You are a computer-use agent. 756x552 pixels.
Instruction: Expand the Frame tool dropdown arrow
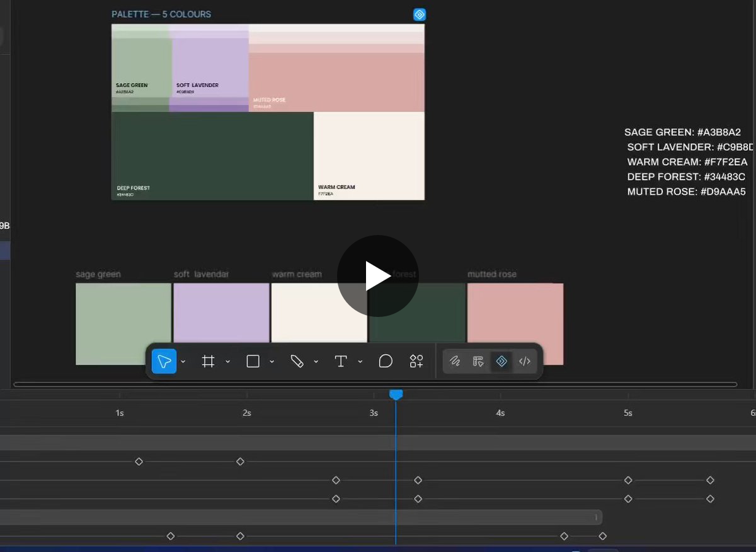coord(227,362)
